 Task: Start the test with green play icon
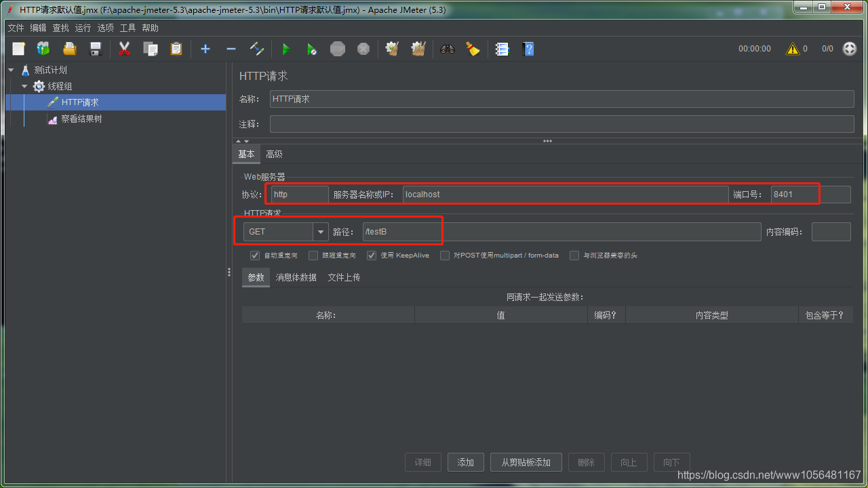tap(285, 49)
